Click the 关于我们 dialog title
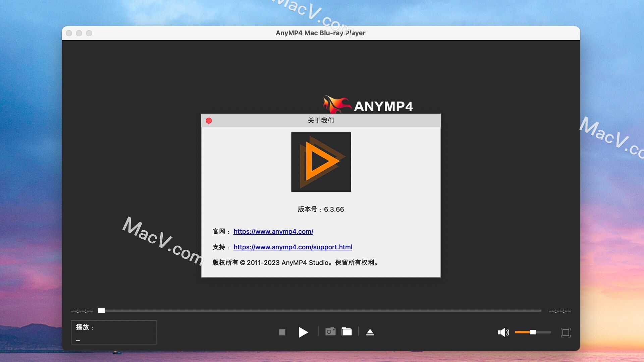The height and width of the screenshot is (362, 644). (321, 120)
